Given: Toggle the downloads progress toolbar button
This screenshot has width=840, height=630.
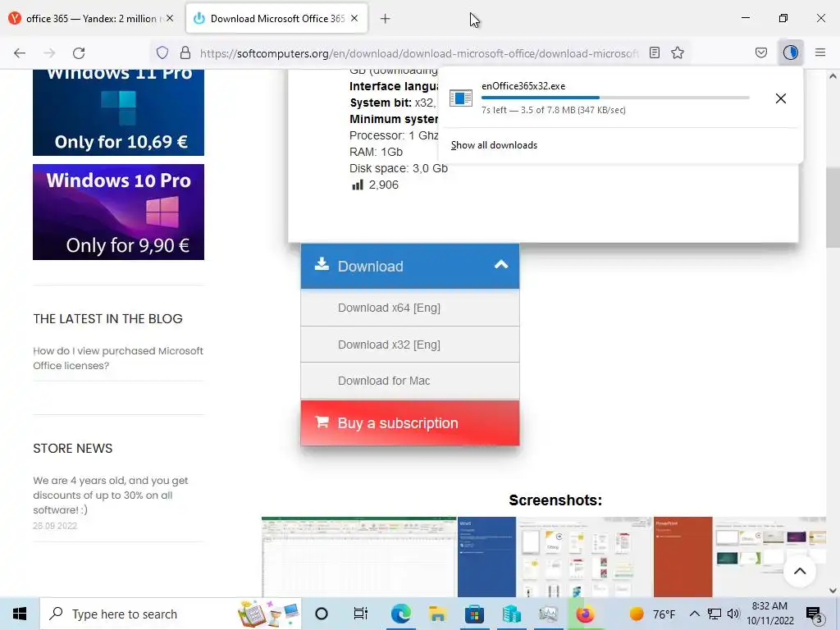Looking at the screenshot, I should click(x=791, y=52).
